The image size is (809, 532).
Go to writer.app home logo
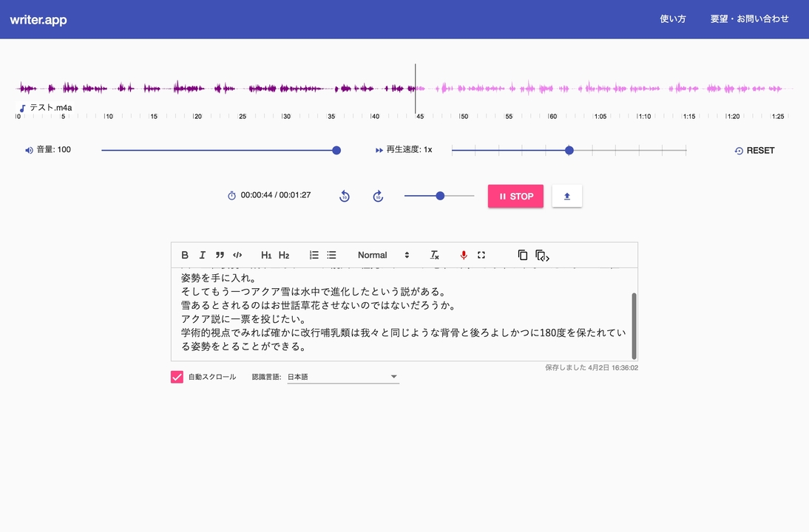38,20
